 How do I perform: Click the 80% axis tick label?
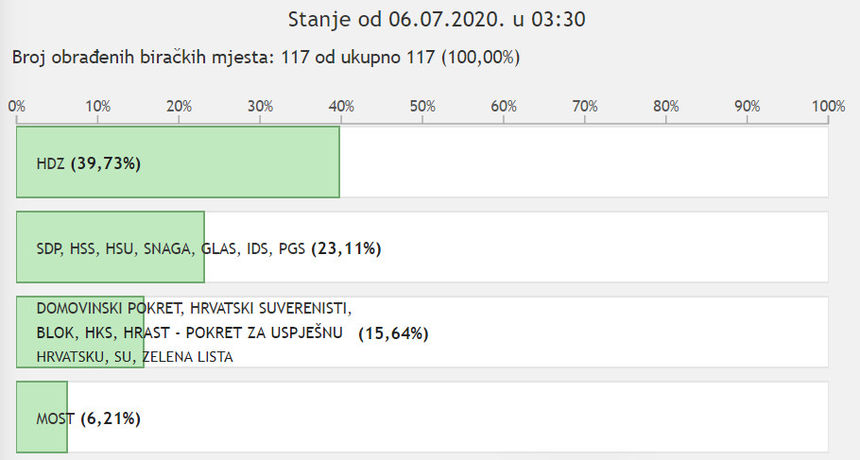666,106
